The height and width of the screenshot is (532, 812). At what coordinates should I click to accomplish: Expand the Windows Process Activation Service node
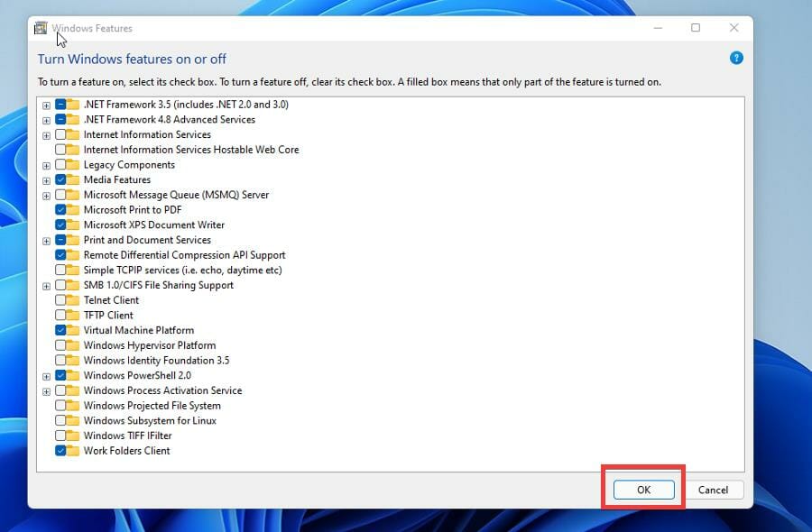46,391
